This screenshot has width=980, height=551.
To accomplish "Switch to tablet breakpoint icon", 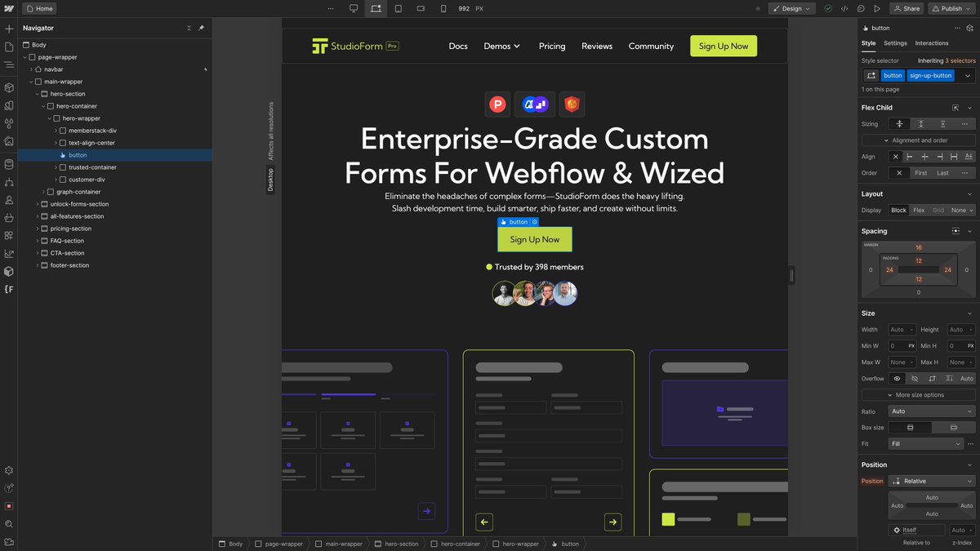I will (x=399, y=8).
